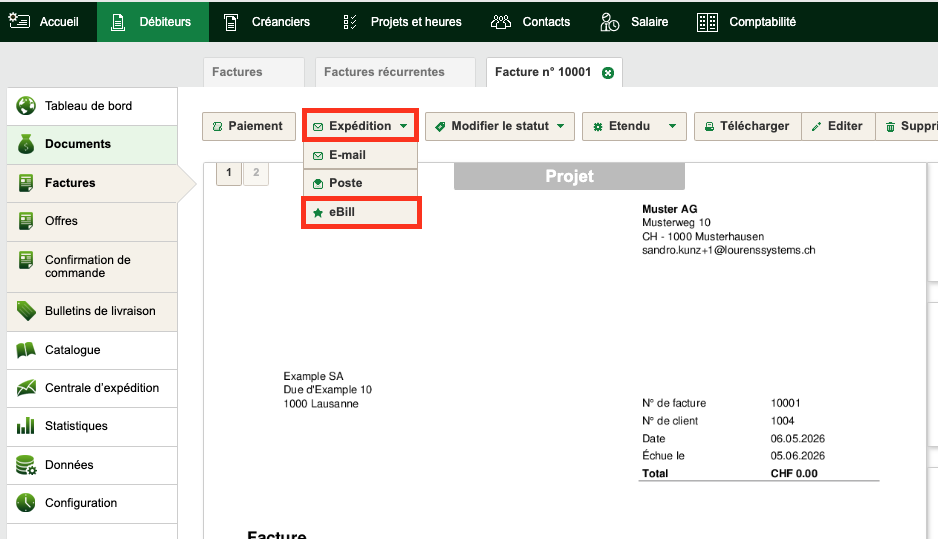Click the Télécharger button
938x539 pixels.
(x=748, y=126)
